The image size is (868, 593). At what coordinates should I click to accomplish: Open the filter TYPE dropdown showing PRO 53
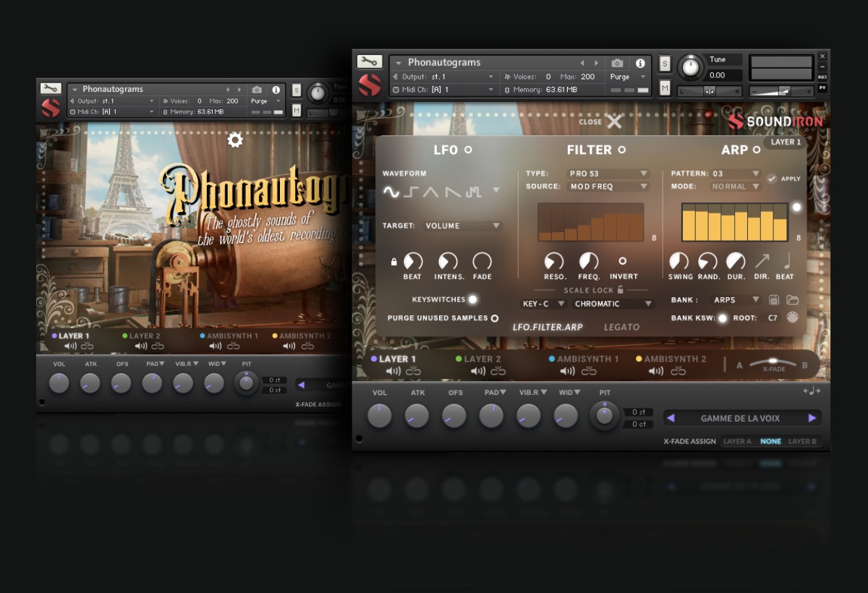(x=608, y=174)
